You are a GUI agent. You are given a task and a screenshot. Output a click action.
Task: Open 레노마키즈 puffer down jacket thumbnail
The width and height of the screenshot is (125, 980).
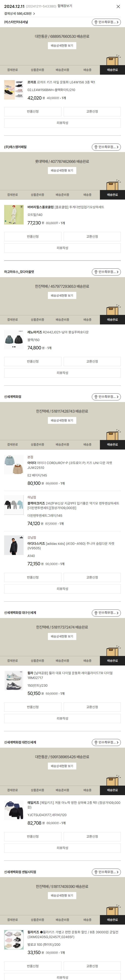point(14,340)
